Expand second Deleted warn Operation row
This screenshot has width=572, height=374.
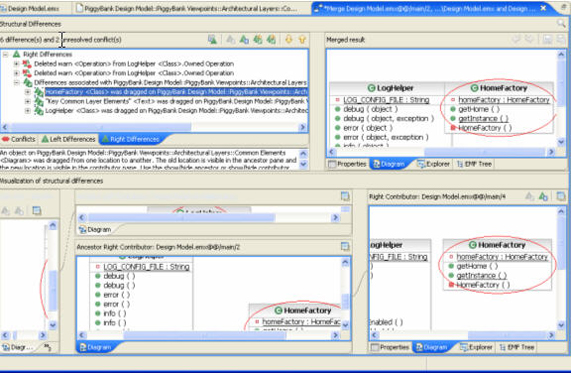coord(16,73)
